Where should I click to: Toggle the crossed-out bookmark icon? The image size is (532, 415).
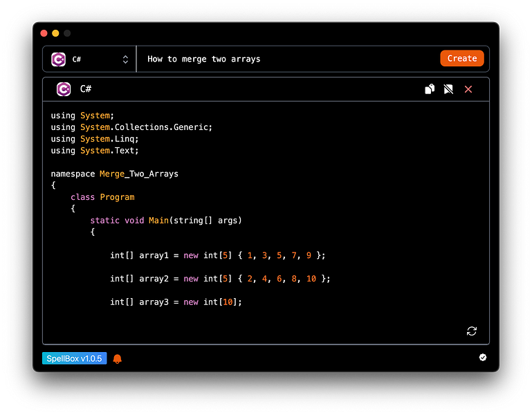point(448,89)
